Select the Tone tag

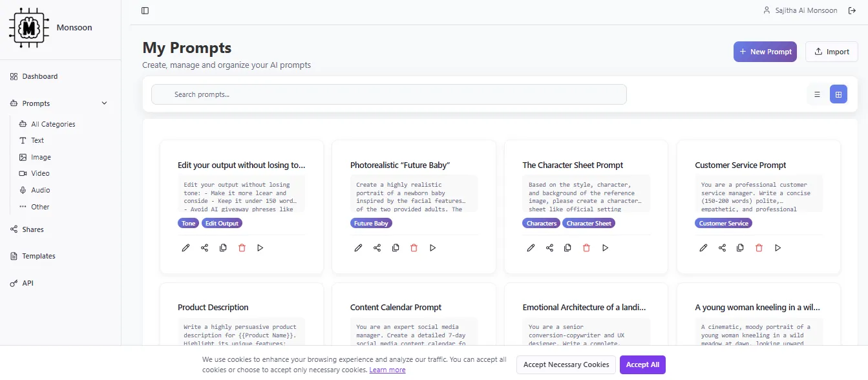pos(189,224)
